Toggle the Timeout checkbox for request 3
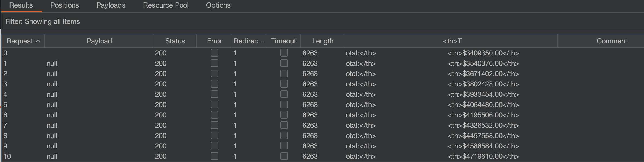 click(284, 84)
